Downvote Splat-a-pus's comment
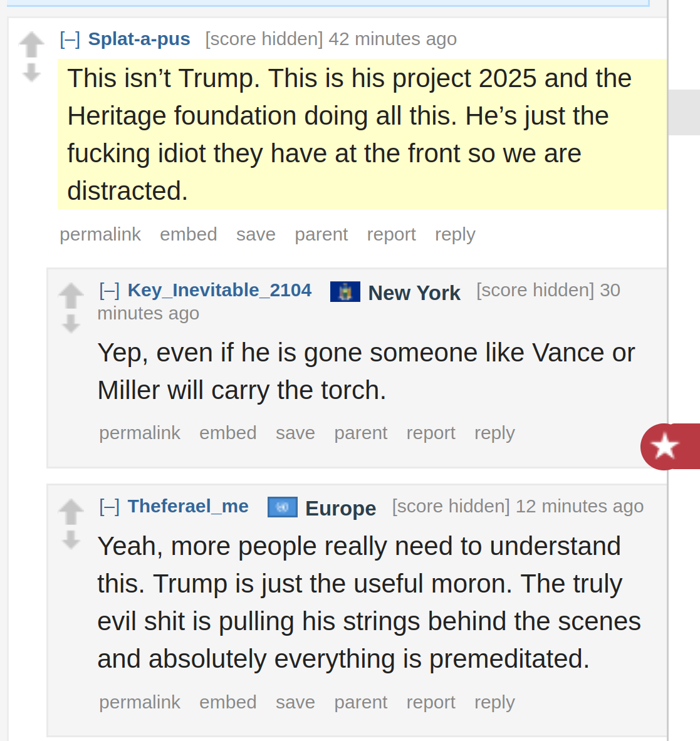Image resolution: width=700 pixels, height=741 pixels. pos(31,73)
